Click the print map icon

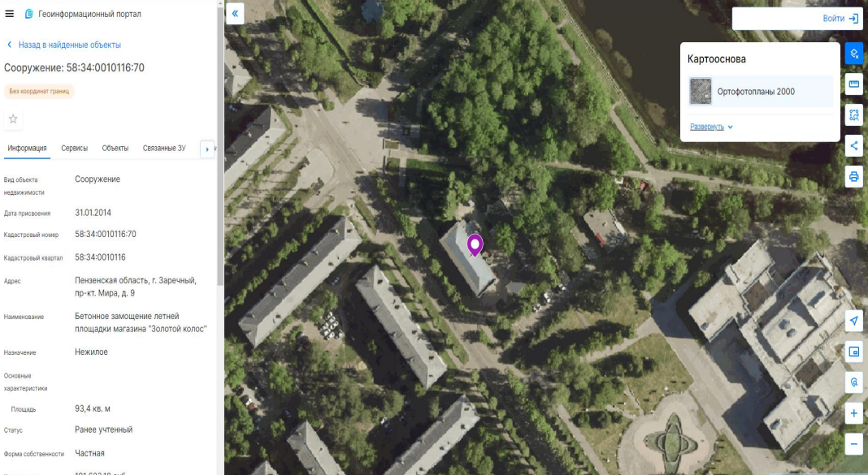pos(853,177)
